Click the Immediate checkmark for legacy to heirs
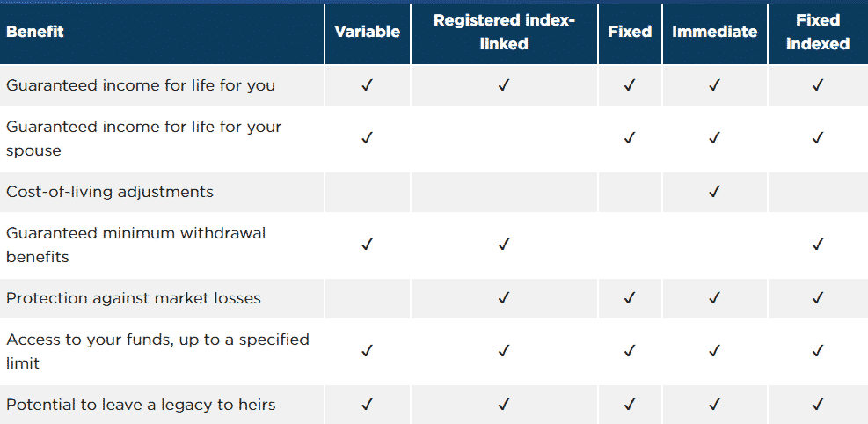868x424 pixels. (x=714, y=405)
